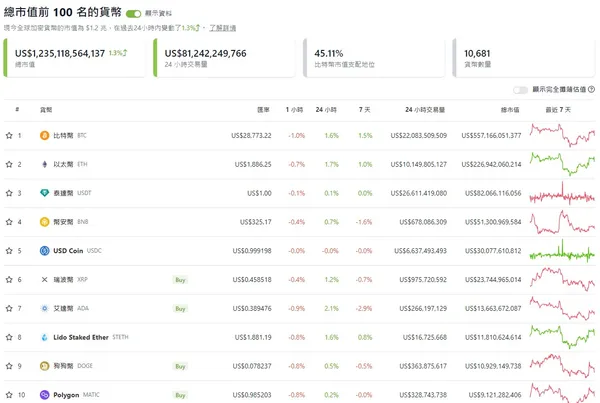Enable the fully diluted valuation switch
The width and height of the screenshot is (600, 403).
click(520, 90)
